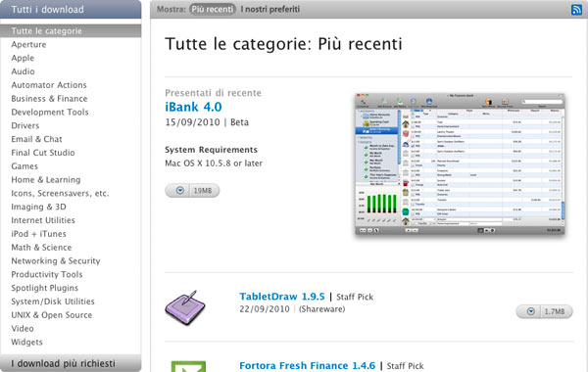
Task: Select the Widgets category
Action: click(27, 342)
